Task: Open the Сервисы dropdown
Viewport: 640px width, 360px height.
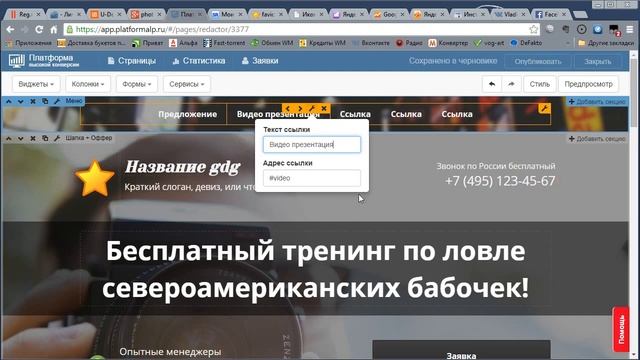Action: tap(187, 84)
